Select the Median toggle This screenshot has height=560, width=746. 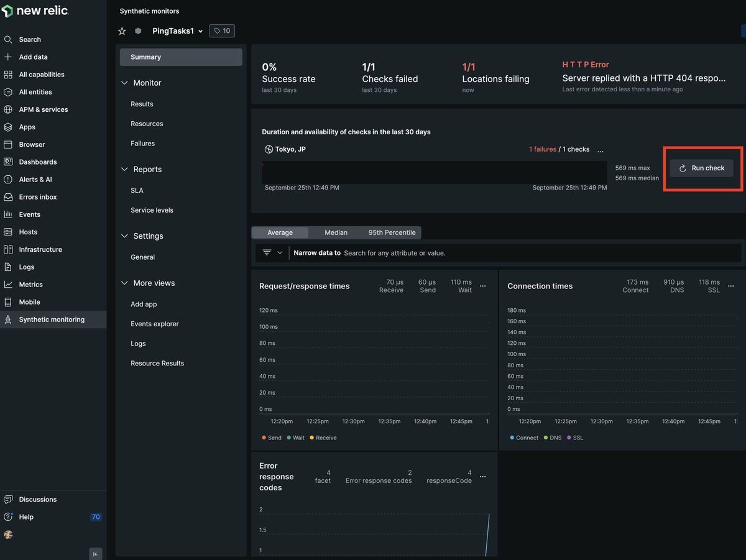[x=336, y=232]
